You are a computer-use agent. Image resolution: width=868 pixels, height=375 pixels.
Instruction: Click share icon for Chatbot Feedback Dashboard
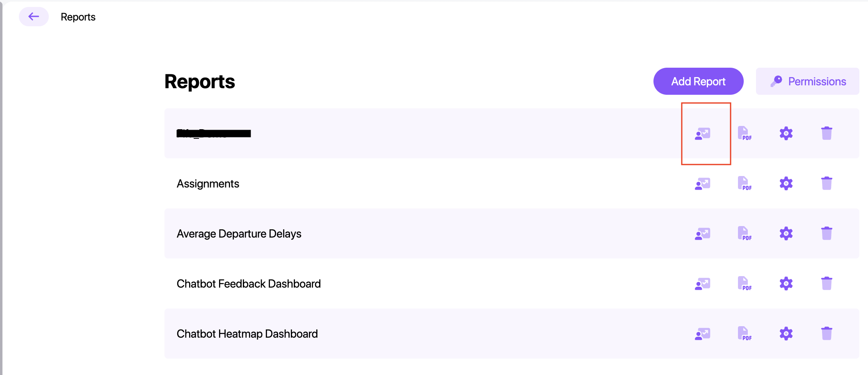pos(702,284)
